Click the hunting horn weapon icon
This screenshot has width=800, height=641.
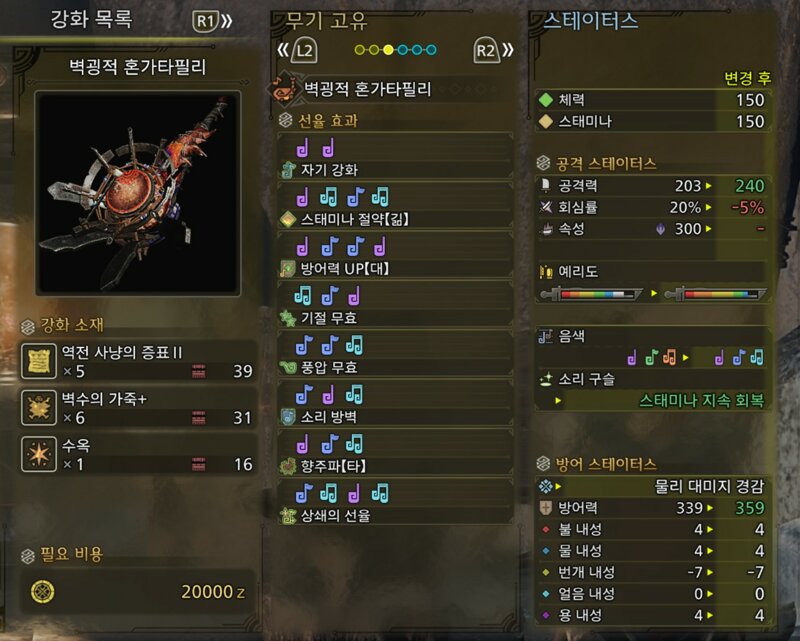(x=285, y=89)
